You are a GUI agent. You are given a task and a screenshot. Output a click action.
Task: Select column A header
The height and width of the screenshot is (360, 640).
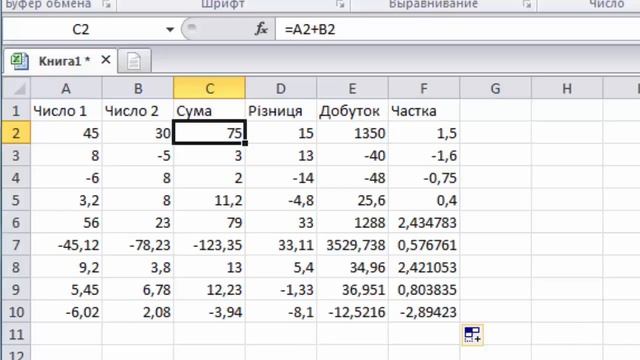pos(66,88)
